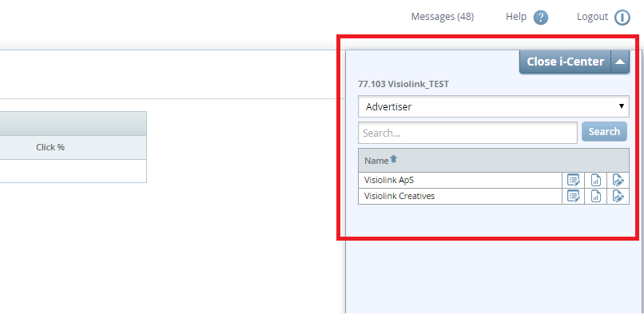Click the Logout power icon
This screenshot has width=644, height=319.
click(x=622, y=18)
